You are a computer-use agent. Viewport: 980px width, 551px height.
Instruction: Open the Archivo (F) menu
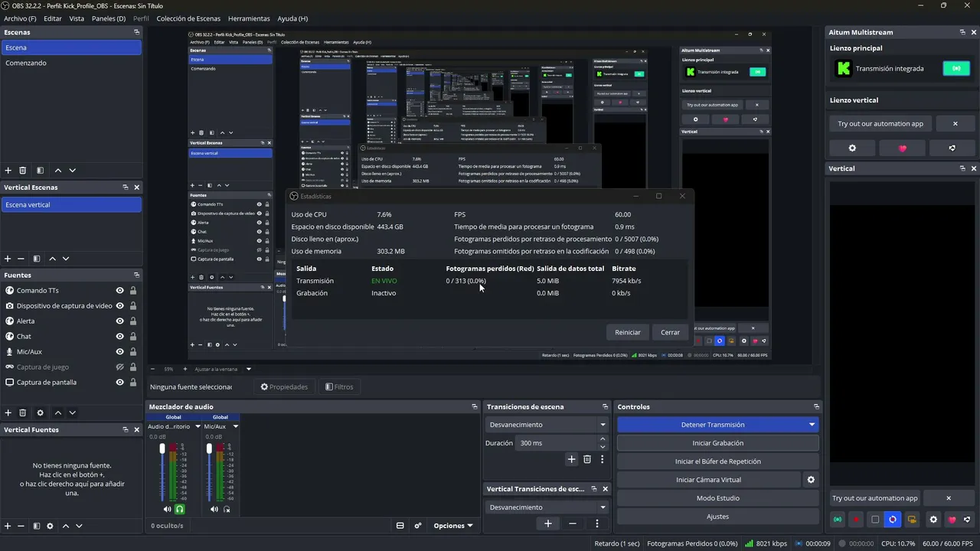[20, 18]
